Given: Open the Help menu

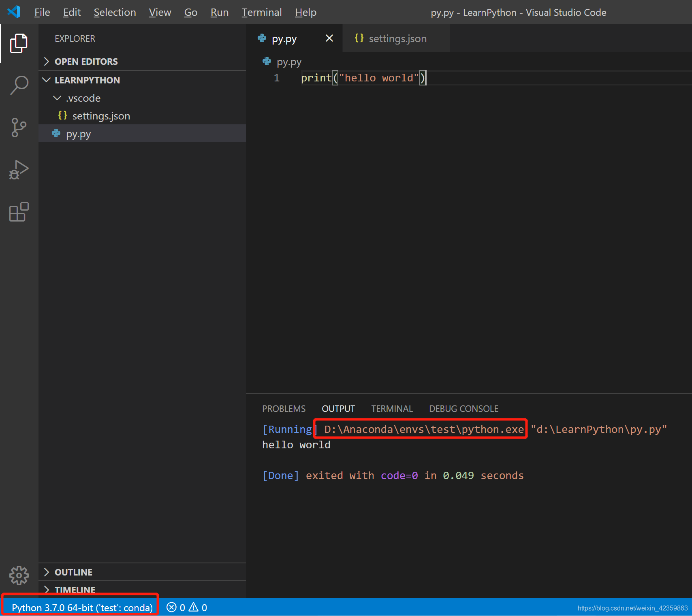Looking at the screenshot, I should pos(306,13).
